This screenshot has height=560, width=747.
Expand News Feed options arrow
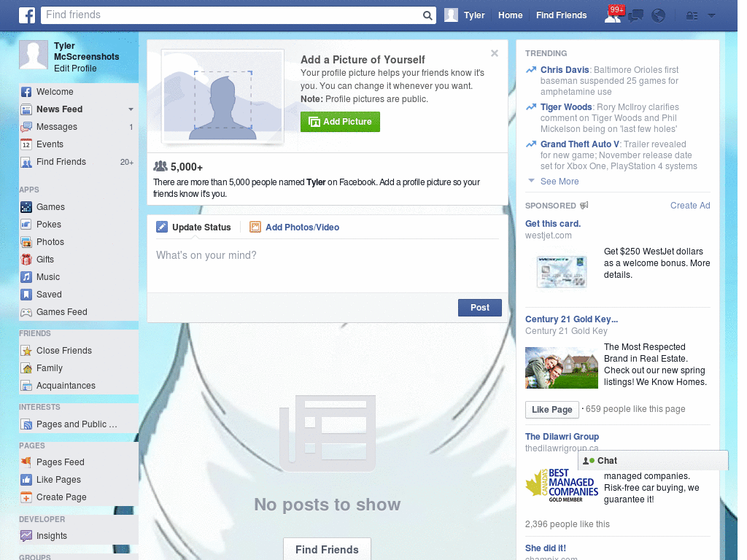pos(131,109)
